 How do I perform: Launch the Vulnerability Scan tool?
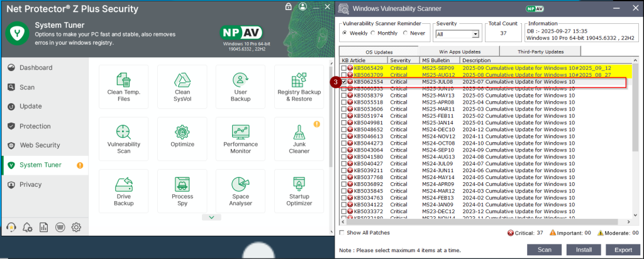(x=123, y=139)
